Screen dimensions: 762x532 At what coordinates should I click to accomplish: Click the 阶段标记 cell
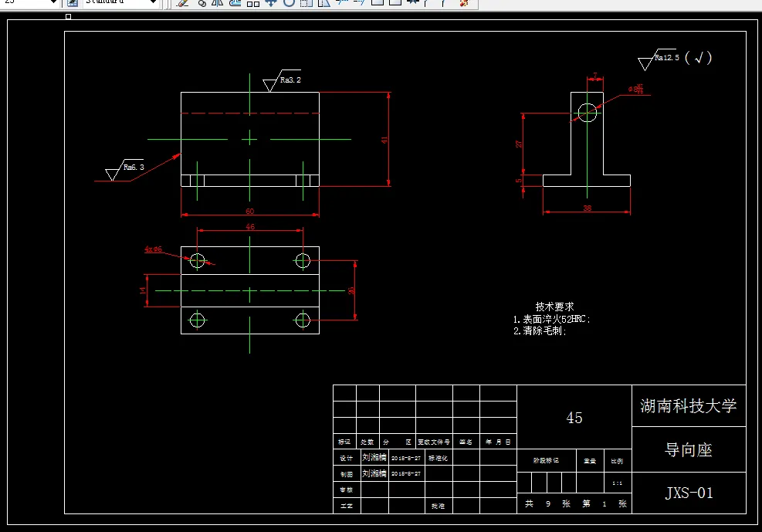pyautogui.click(x=547, y=460)
